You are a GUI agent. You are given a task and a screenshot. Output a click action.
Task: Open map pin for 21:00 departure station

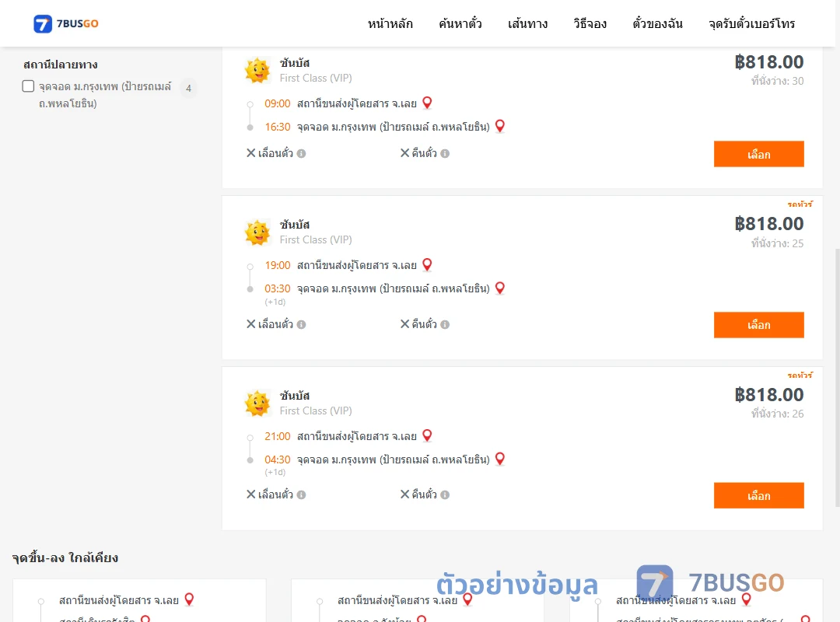pyautogui.click(x=427, y=435)
